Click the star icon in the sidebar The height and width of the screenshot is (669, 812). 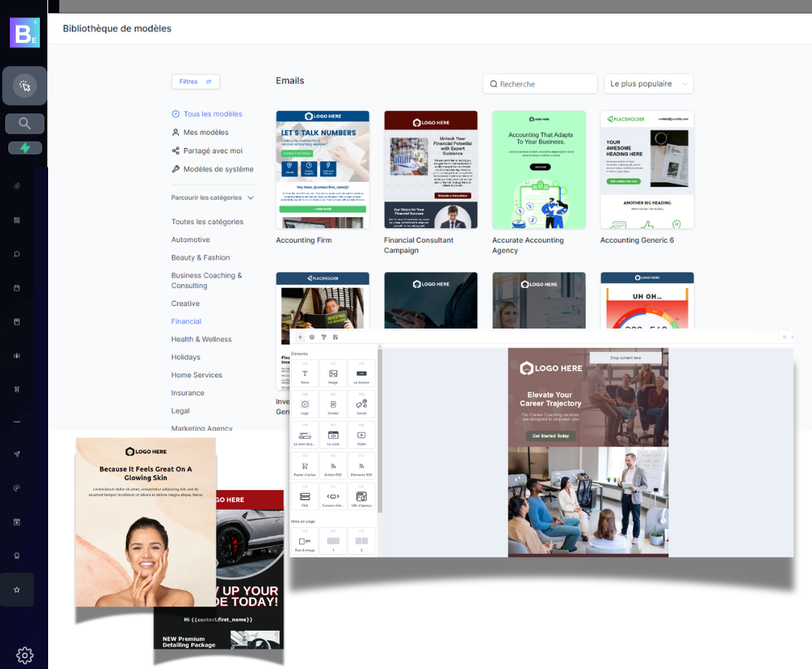click(x=17, y=590)
